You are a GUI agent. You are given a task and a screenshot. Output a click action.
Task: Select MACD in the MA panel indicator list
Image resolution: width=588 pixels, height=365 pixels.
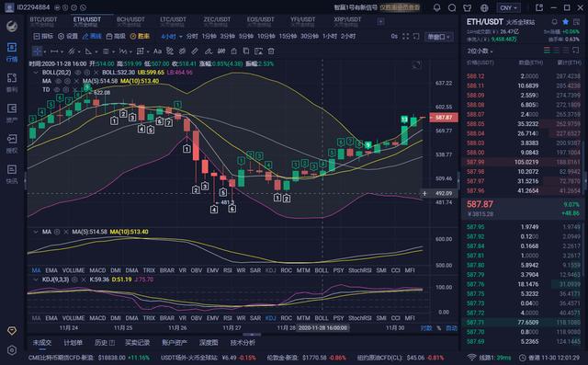pyautogui.click(x=97, y=270)
